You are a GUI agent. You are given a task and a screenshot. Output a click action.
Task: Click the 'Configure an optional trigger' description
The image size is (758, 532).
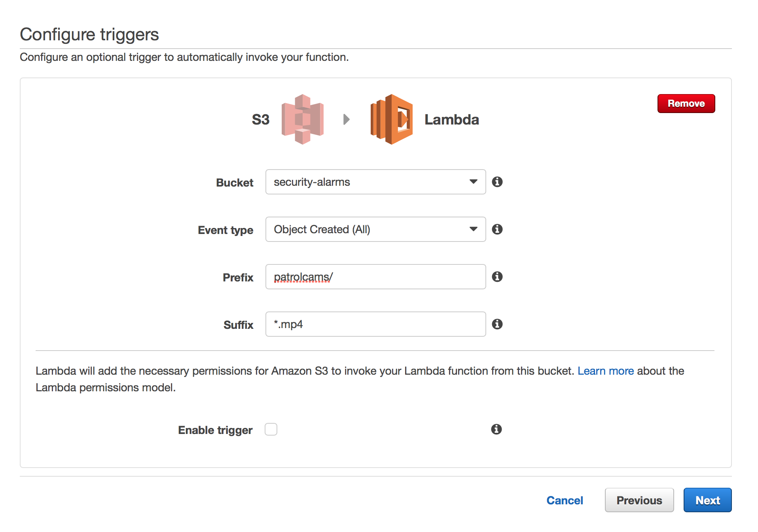coord(184,57)
